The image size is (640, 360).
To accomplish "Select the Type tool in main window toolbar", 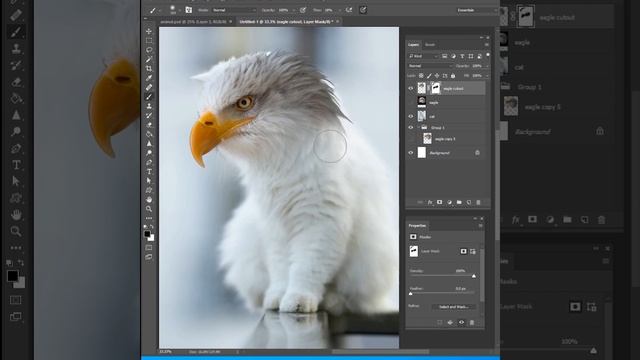I will [149, 172].
